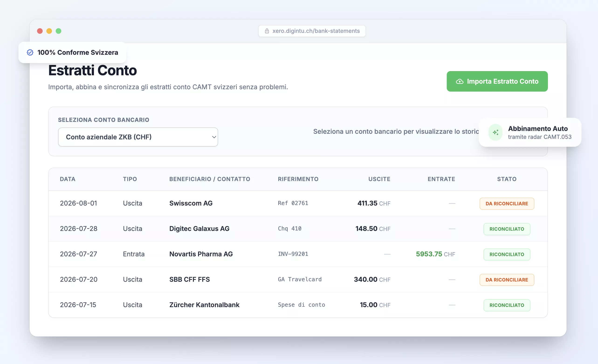The image size is (598, 364).
Task: Click the ENTRATE column header
Action: click(x=441, y=179)
